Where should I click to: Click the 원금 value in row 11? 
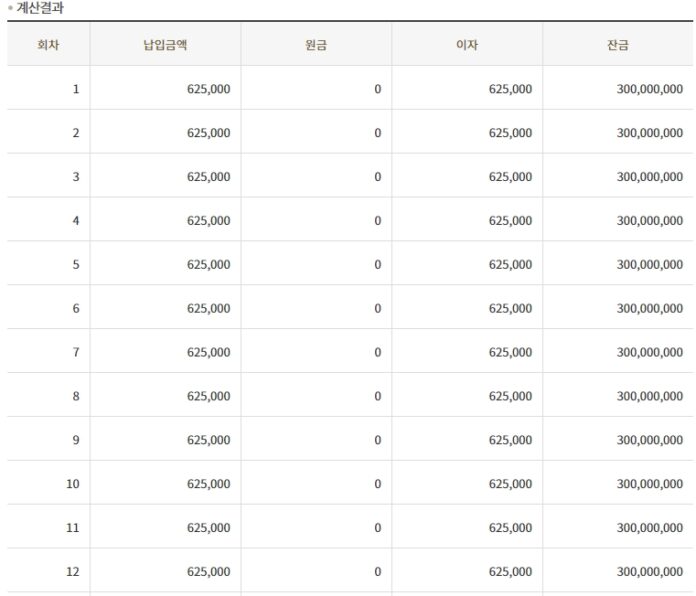click(377, 528)
